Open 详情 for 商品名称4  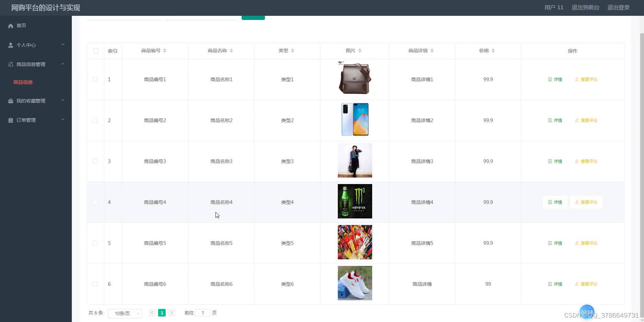pyautogui.click(x=555, y=202)
